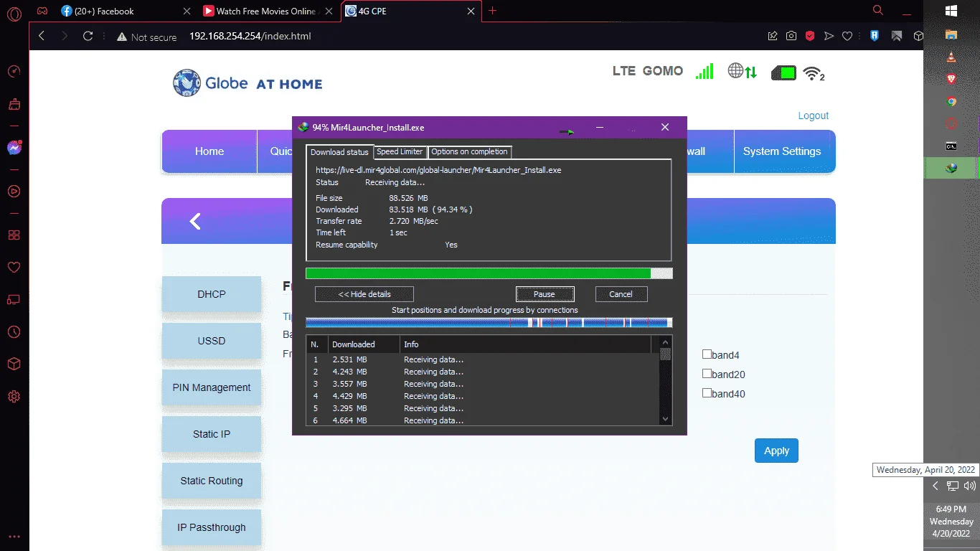This screenshot has width=980, height=551.
Task: Open extensions cube icon in sidebar
Action: [x=14, y=364]
